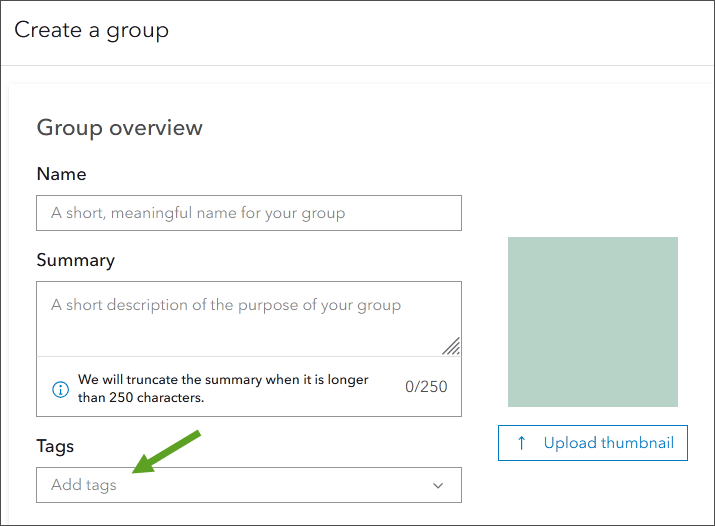Click the Create a group title
Screen dimensions: 715x526
[x=91, y=30]
